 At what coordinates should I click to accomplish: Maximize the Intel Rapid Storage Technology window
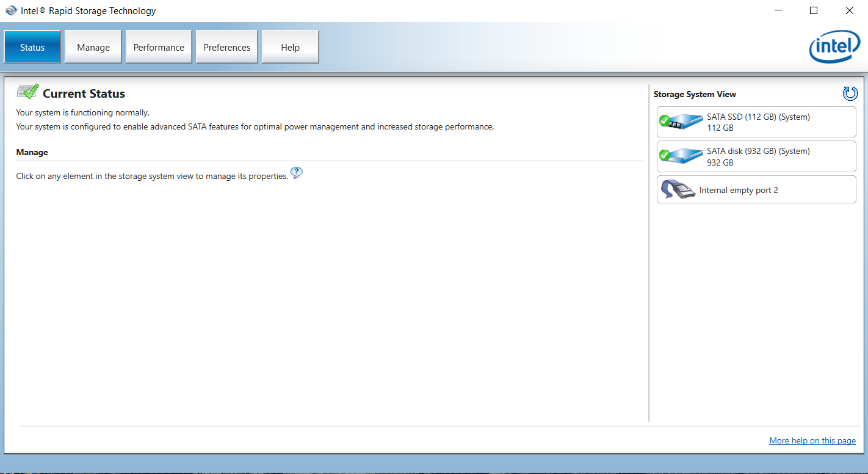coord(814,10)
